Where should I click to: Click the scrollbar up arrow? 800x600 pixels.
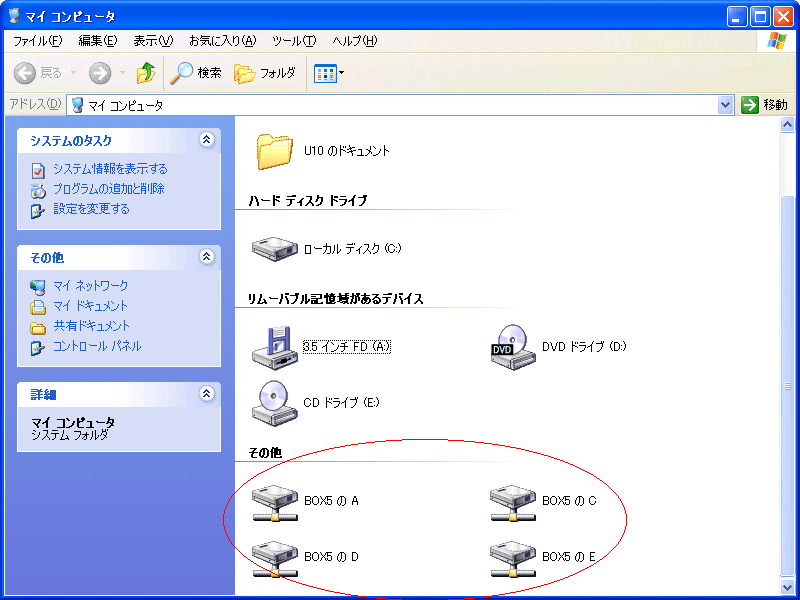787,124
